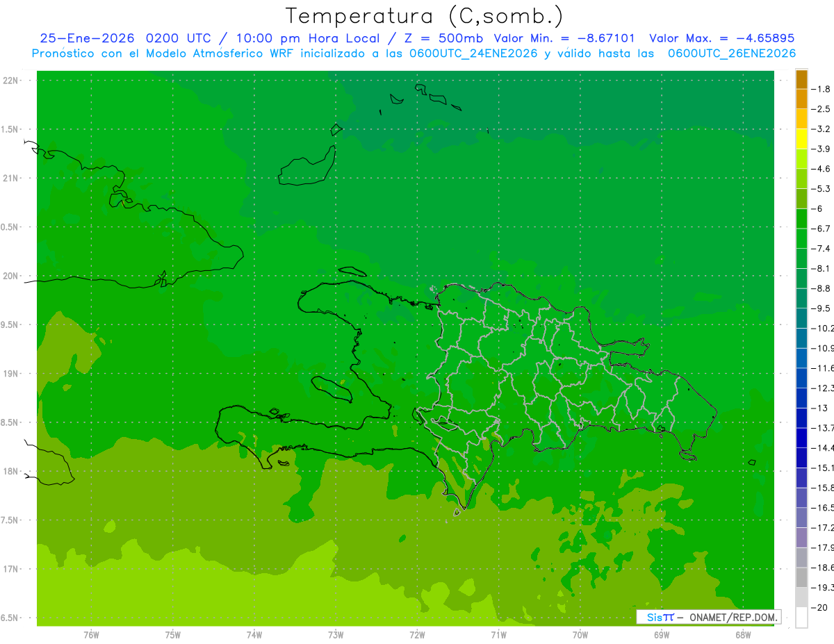
Task: Click the -7.4 colorbar value label
Action: (x=821, y=248)
